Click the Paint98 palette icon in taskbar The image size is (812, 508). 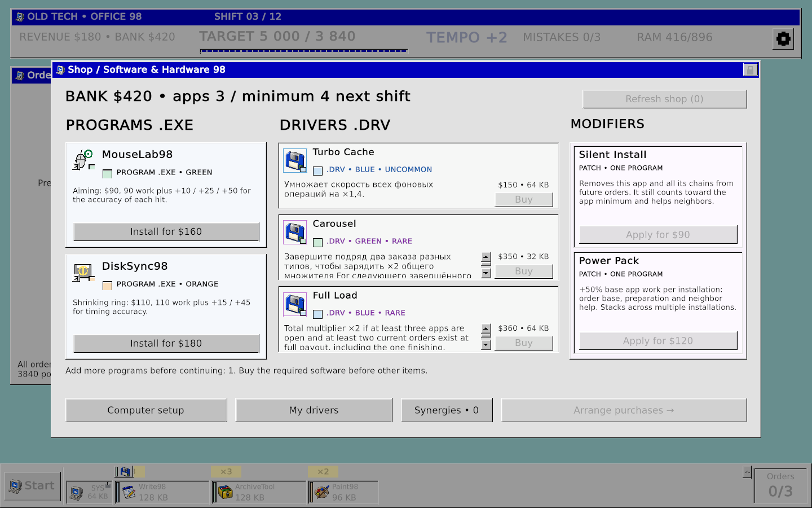point(322,492)
